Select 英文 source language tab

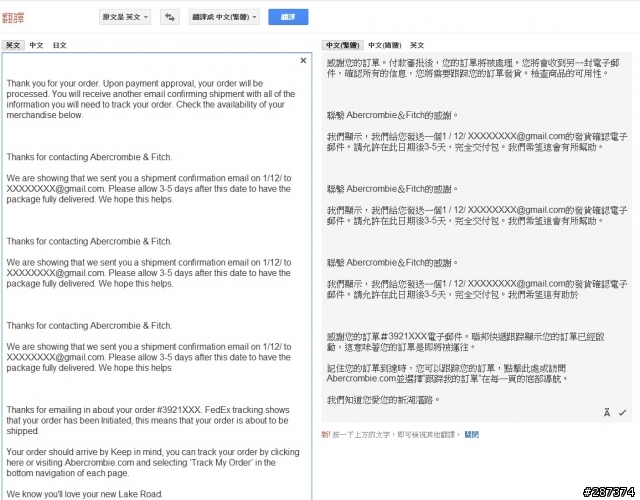click(x=13, y=45)
